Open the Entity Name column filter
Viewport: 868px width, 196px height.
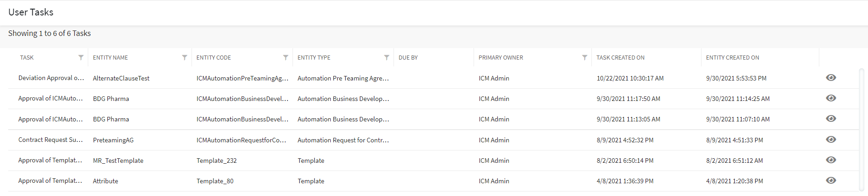185,58
